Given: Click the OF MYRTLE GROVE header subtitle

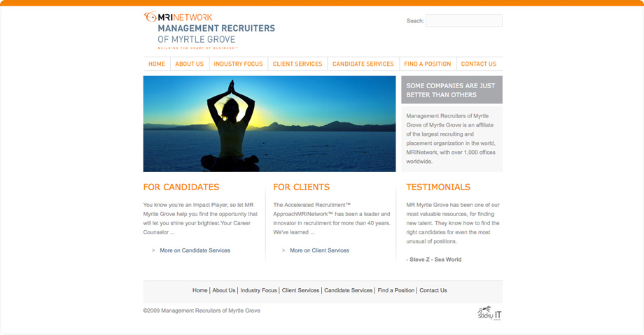Looking at the screenshot, I should click(x=197, y=39).
